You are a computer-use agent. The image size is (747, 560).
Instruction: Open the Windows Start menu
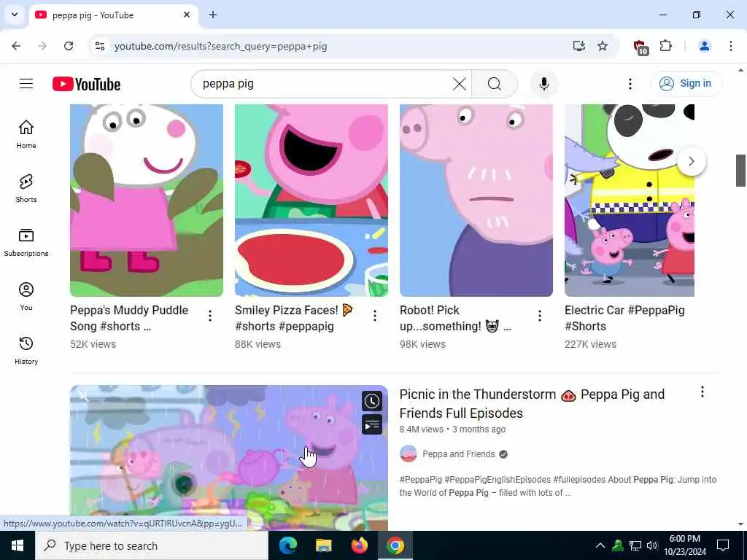(x=18, y=545)
